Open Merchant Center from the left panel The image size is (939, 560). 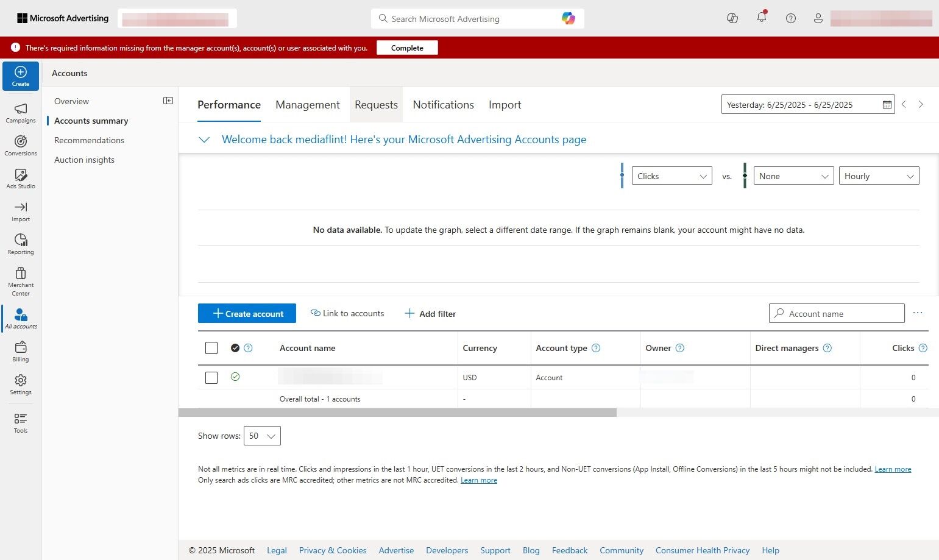click(x=20, y=281)
